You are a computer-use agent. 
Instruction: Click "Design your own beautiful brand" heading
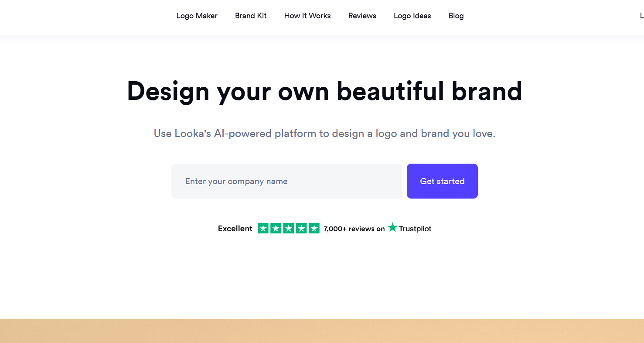324,91
